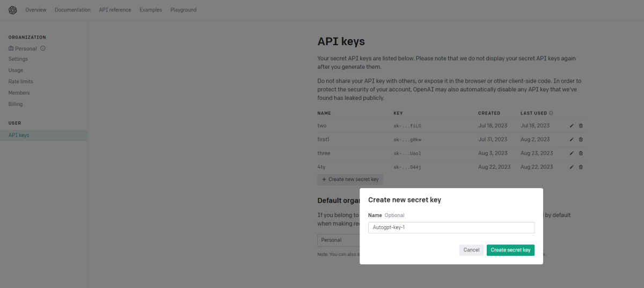
Task: Click the CREATED column header
Action: click(489, 113)
